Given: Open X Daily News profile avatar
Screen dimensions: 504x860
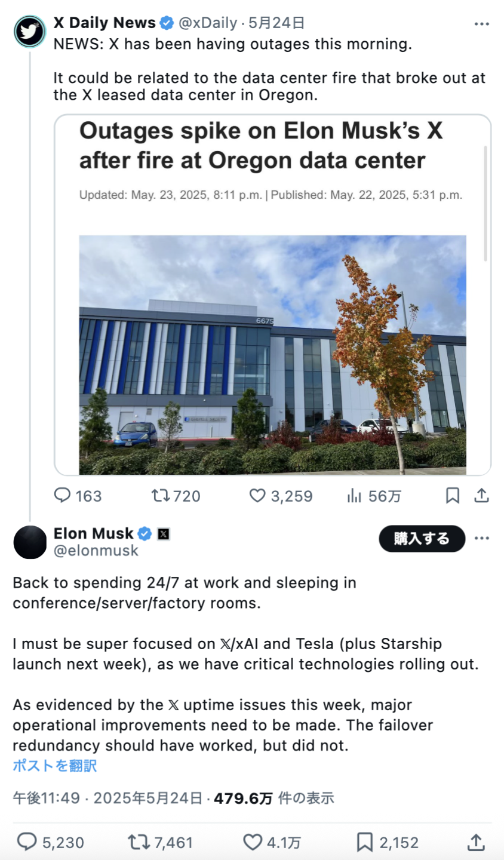Looking at the screenshot, I should click(30, 32).
